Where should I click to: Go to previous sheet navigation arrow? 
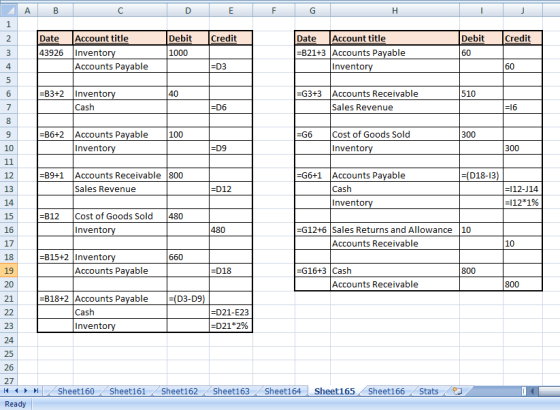(x=16, y=391)
